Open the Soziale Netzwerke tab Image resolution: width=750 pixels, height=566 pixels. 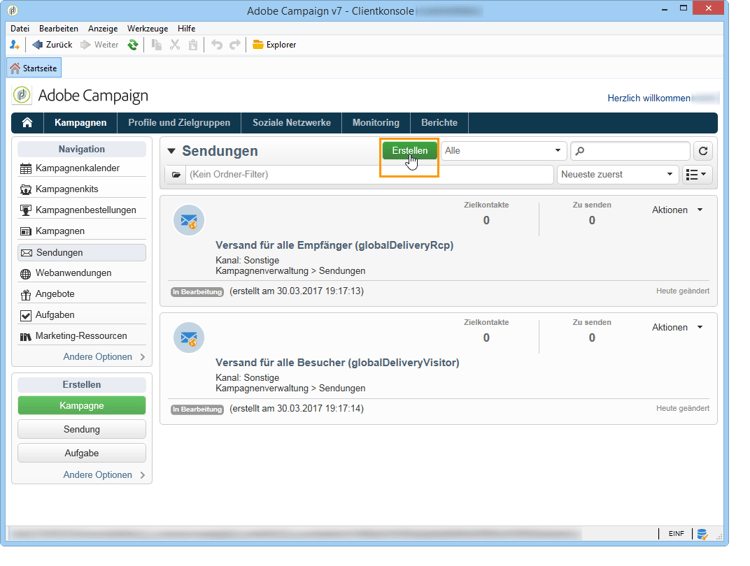point(291,122)
